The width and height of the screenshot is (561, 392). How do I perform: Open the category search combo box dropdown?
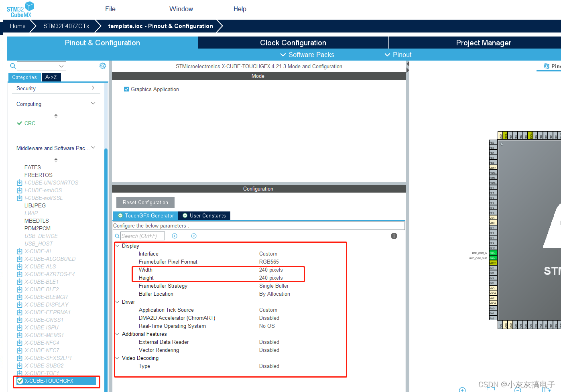[61, 66]
